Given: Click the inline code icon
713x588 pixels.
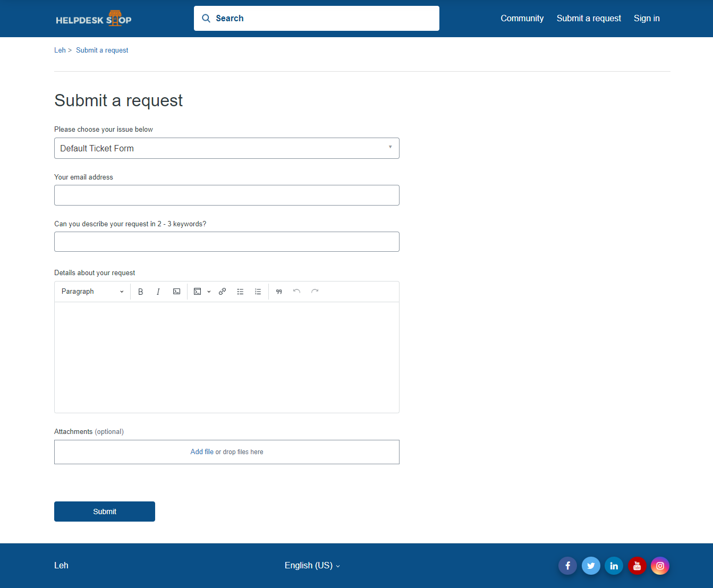Looking at the screenshot, I should pyautogui.click(x=176, y=292).
